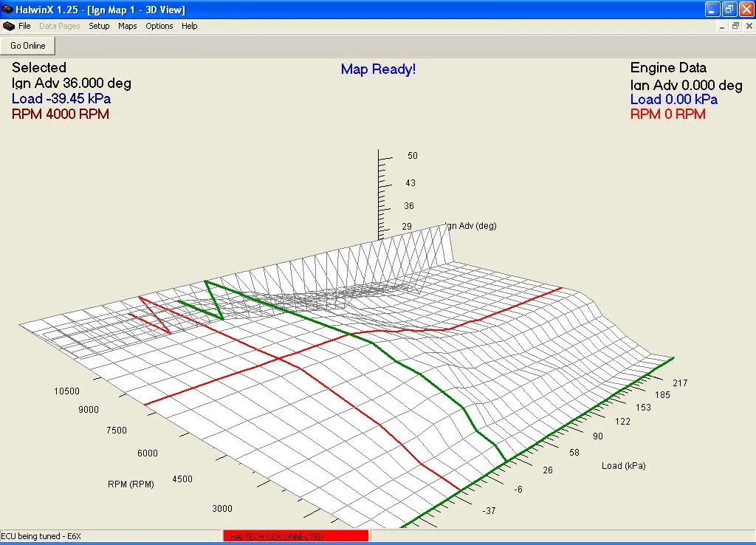Close the inner Ign Map 1 child window
Image resolution: width=756 pixels, height=545 pixels.
point(748,26)
